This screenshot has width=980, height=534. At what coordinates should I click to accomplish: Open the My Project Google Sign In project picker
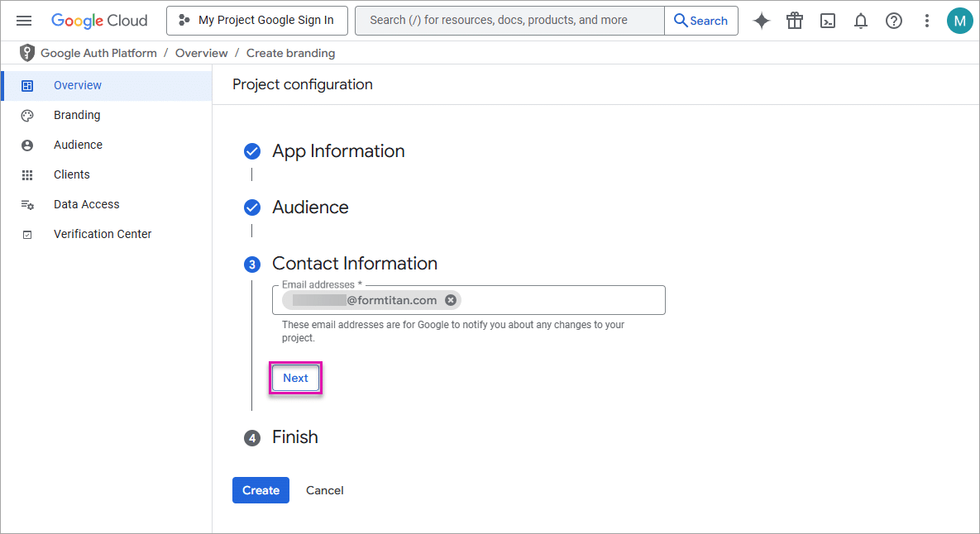click(256, 20)
